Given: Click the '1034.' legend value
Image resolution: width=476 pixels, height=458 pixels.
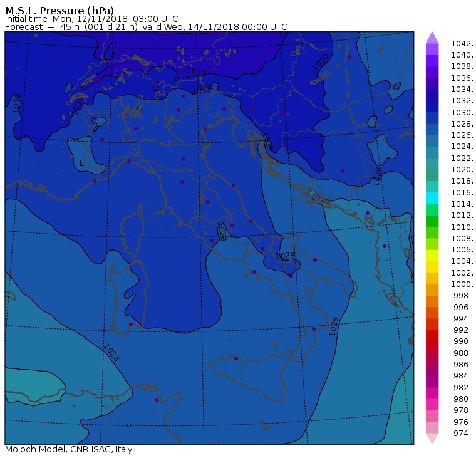Looking at the screenshot, I should pyautogui.click(x=462, y=90).
